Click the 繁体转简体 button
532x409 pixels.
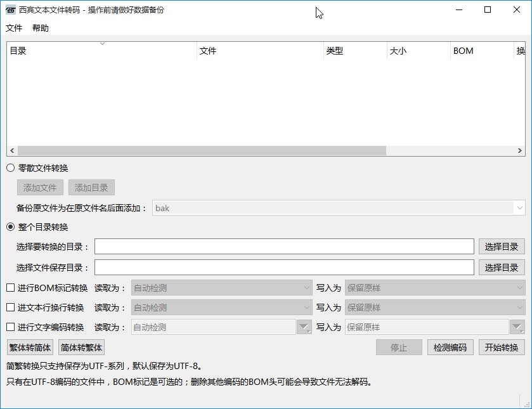click(x=27, y=347)
